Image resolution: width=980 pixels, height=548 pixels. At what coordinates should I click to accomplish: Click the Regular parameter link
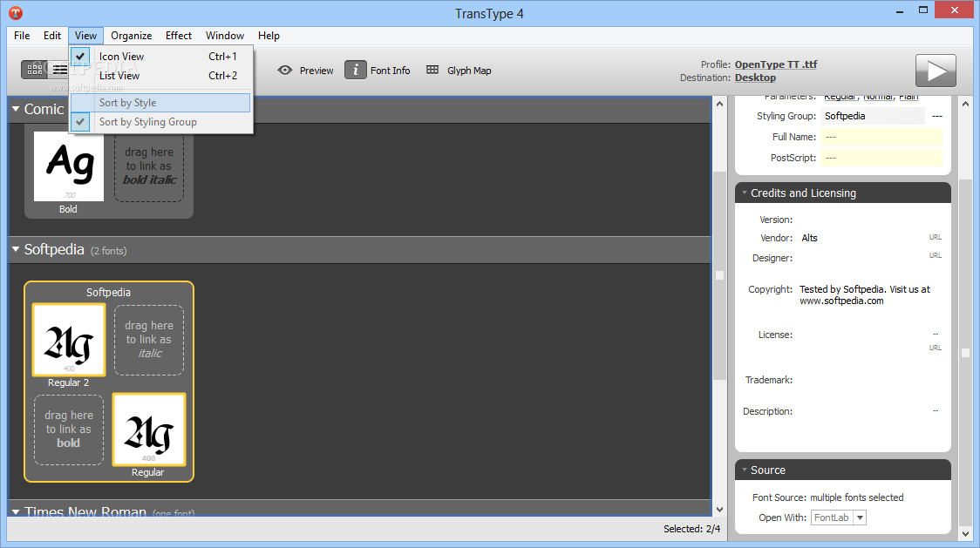point(840,97)
